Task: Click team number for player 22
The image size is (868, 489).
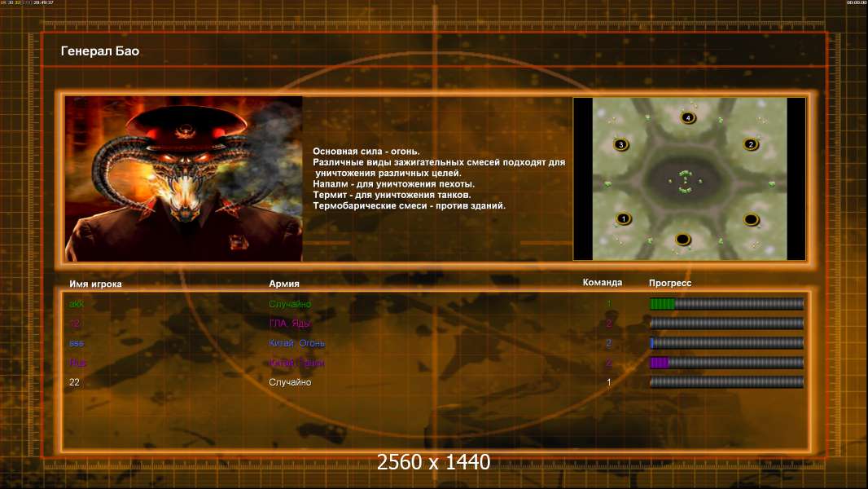Action: tap(608, 382)
